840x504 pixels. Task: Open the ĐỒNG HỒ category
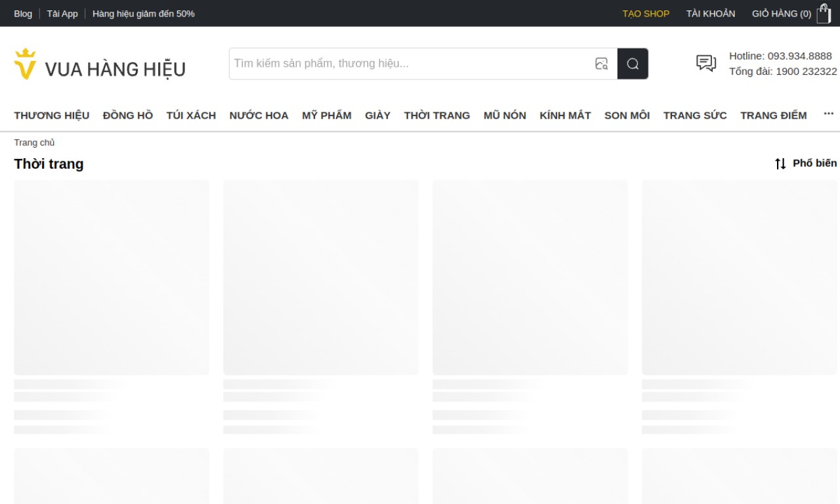(x=128, y=115)
